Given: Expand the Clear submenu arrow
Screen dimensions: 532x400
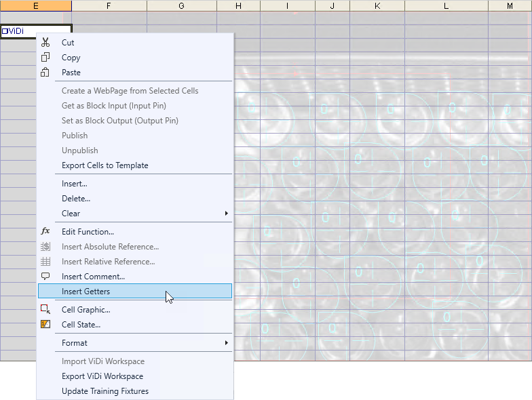Looking at the screenshot, I should [226, 214].
